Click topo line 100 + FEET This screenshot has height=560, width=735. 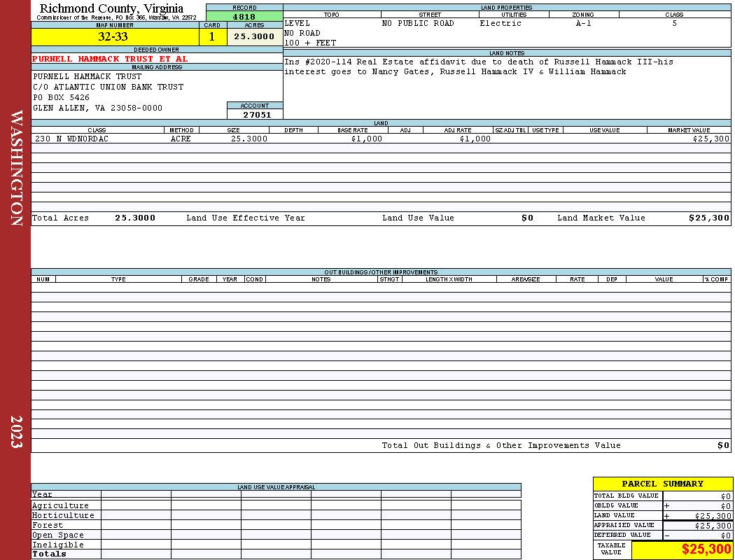point(310,43)
